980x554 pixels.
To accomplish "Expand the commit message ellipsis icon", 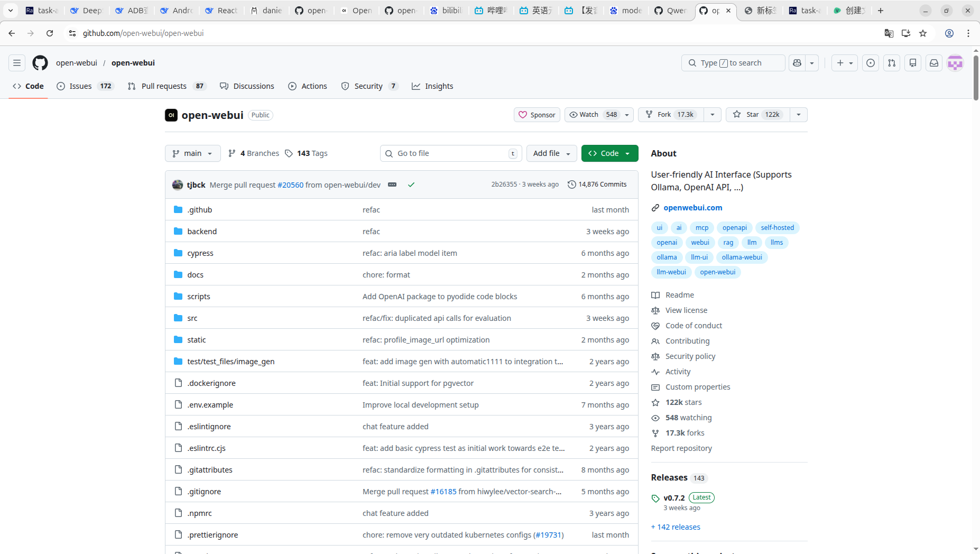I will tap(392, 184).
